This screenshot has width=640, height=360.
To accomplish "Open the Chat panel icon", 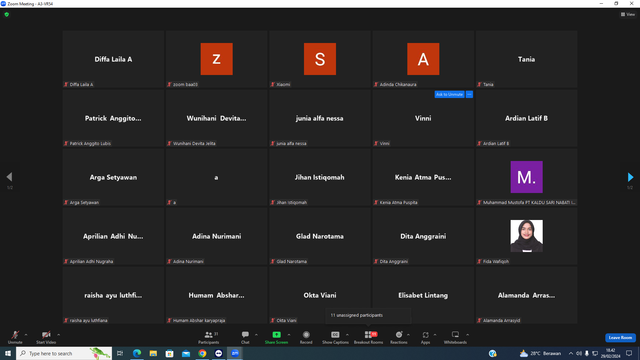I will click(245, 337).
